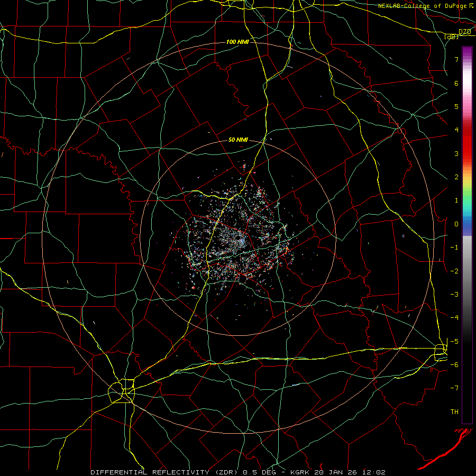Click the -3 dB value on the scale

point(454,295)
